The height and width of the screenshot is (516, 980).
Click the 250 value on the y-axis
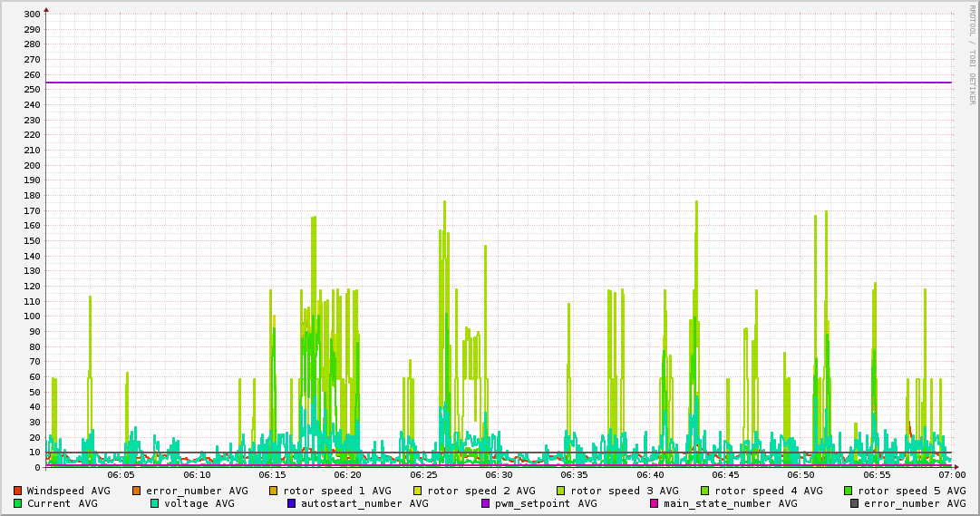(33, 90)
